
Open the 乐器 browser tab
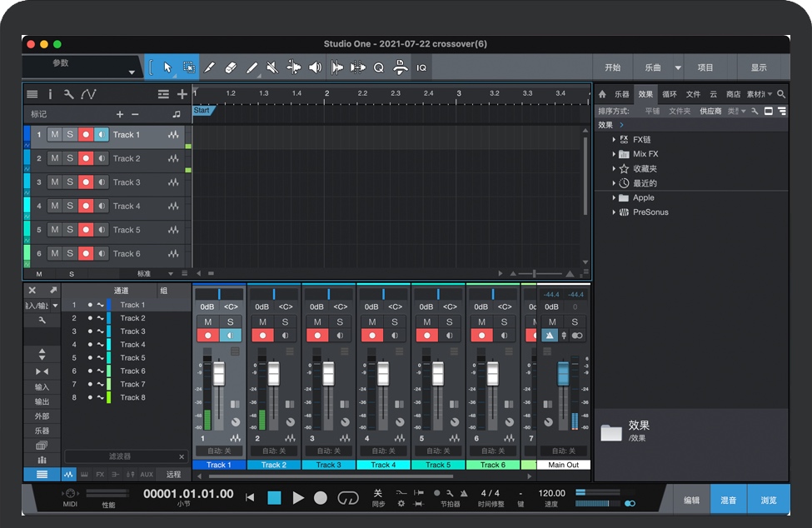(x=621, y=94)
